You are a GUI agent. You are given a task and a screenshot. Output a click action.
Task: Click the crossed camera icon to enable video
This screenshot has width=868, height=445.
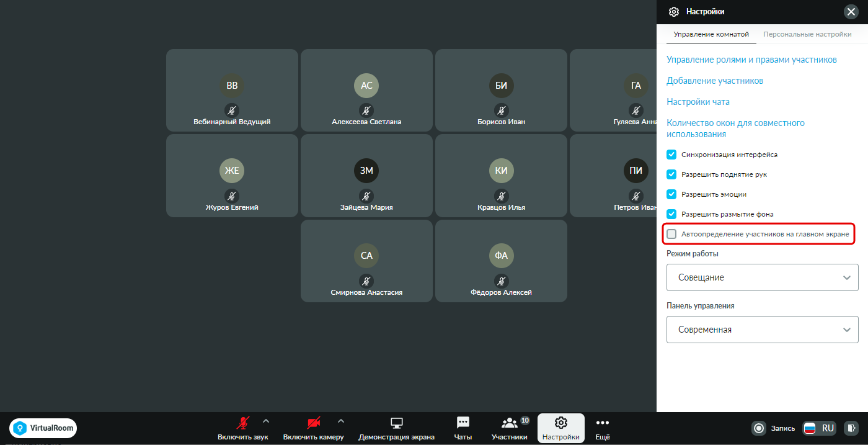314,423
